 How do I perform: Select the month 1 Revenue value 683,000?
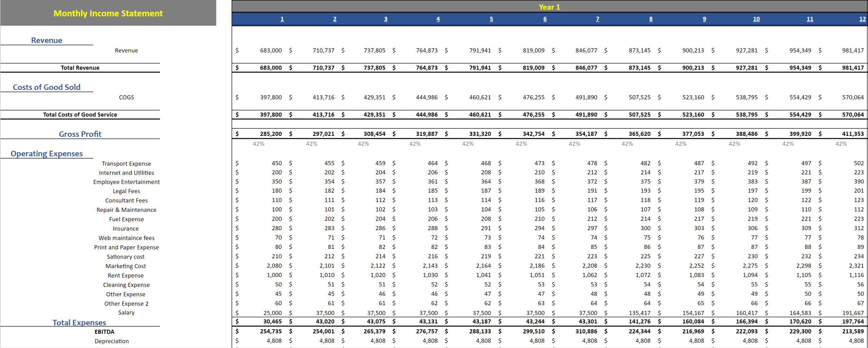click(271, 50)
